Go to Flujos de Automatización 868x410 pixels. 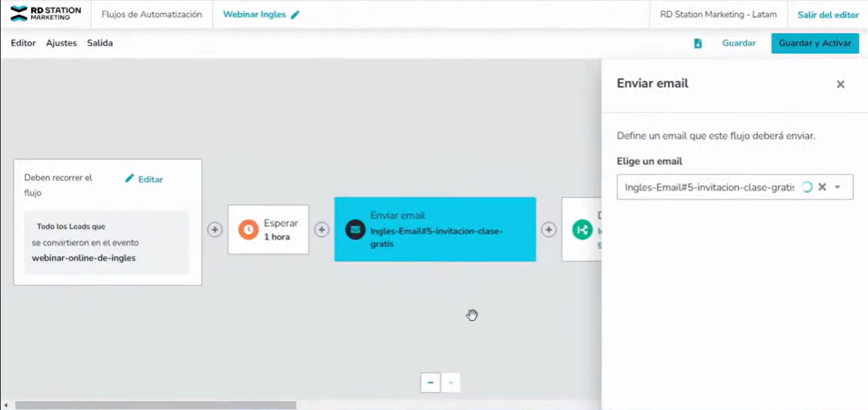coord(152,15)
